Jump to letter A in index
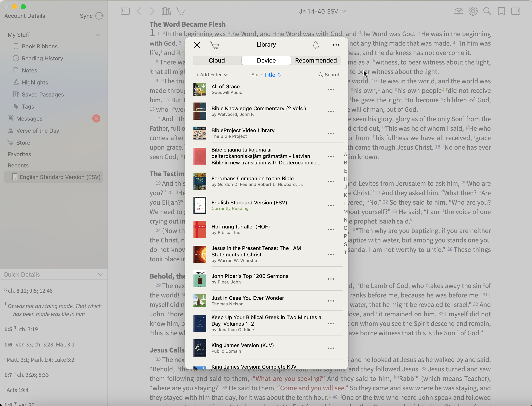The width and height of the screenshot is (532, 406). coord(345,155)
